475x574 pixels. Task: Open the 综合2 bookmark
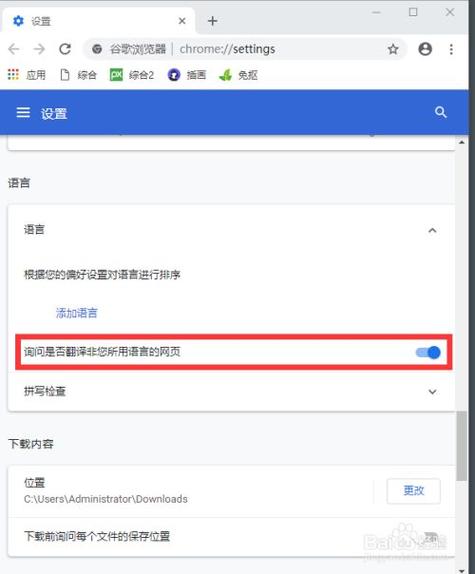pos(132,75)
